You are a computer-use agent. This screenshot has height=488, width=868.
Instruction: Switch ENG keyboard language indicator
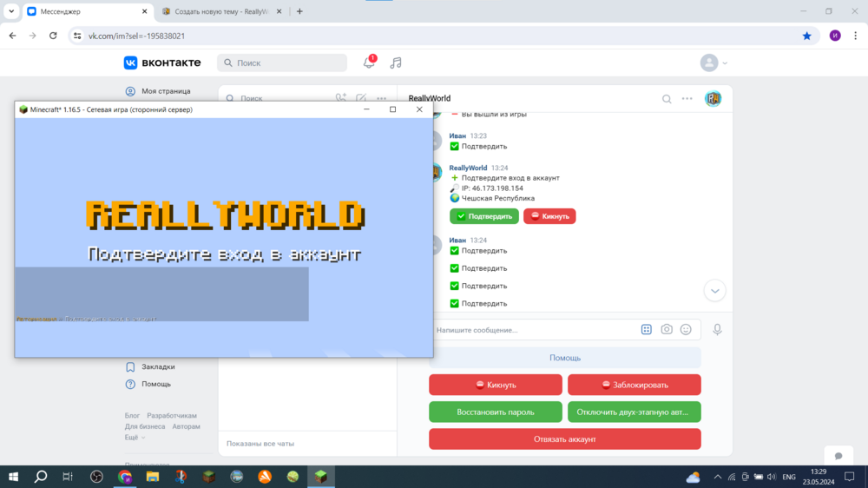click(x=789, y=477)
